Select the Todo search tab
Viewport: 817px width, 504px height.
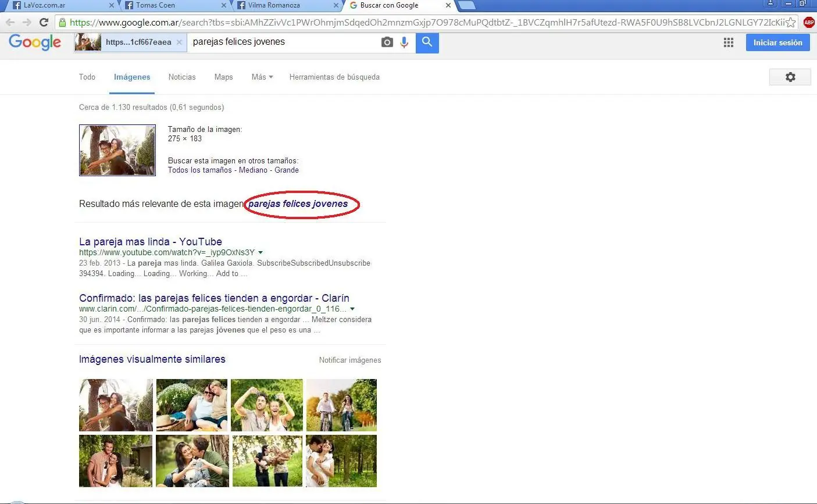pyautogui.click(x=87, y=77)
